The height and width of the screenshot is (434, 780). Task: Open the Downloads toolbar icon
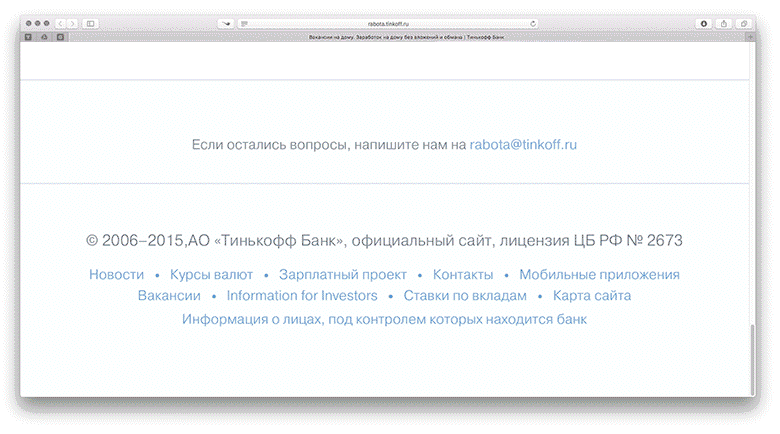(x=703, y=23)
